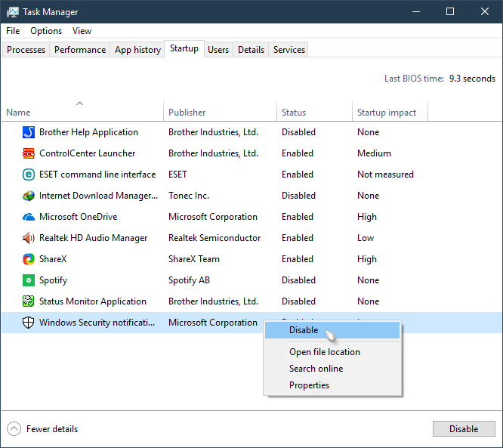Click the Last BIOS time value
The image size is (503, 448).
[472, 79]
